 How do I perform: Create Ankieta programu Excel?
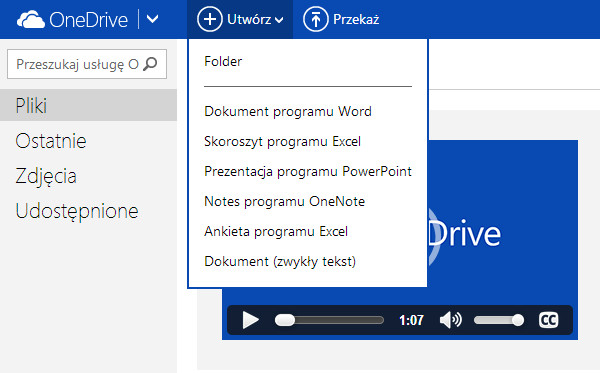(276, 231)
